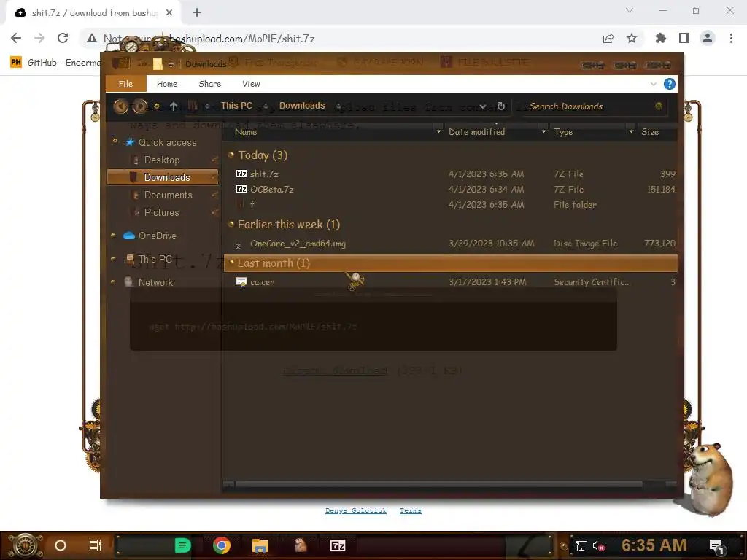Open the Terms link
Image resolution: width=747 pixels, height=560 pixels.
411,510
